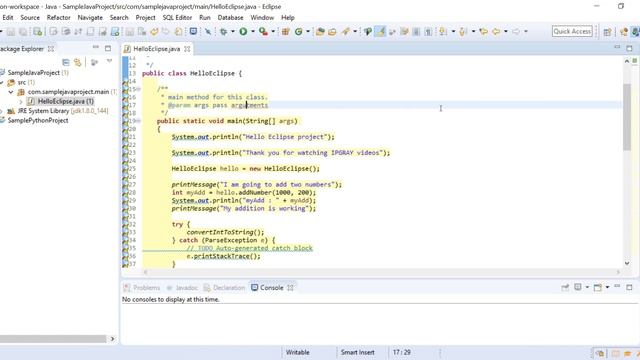Click the Search flashlight icon

[x=346, y=31]
